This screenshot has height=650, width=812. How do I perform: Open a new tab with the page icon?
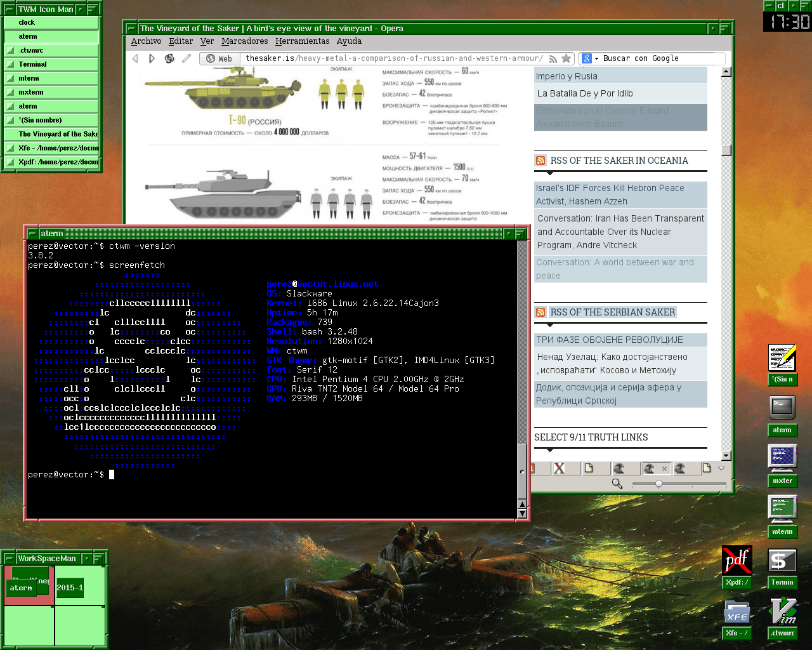coord(706,468)
